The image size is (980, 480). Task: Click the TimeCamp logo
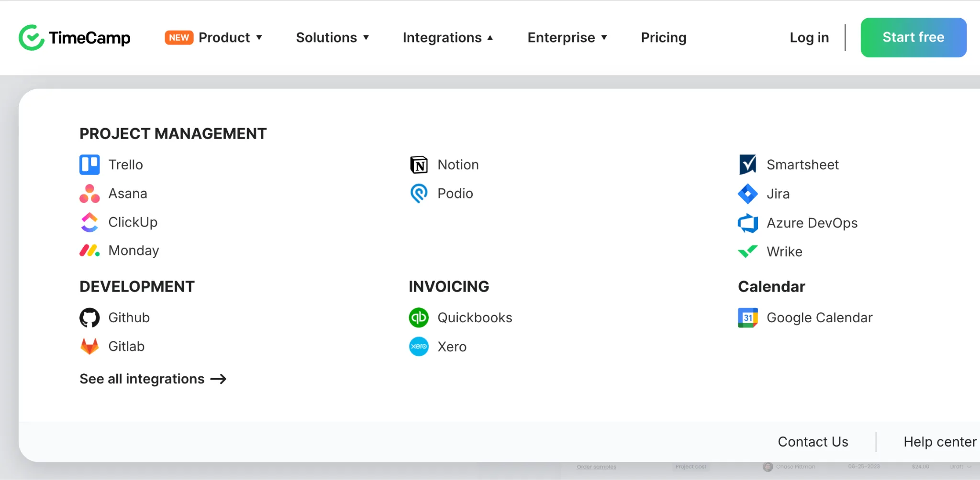pos(74,37)
